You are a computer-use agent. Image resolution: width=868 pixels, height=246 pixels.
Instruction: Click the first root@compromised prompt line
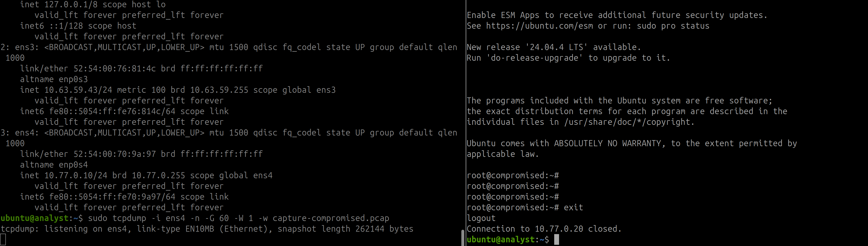pos(513,175)
